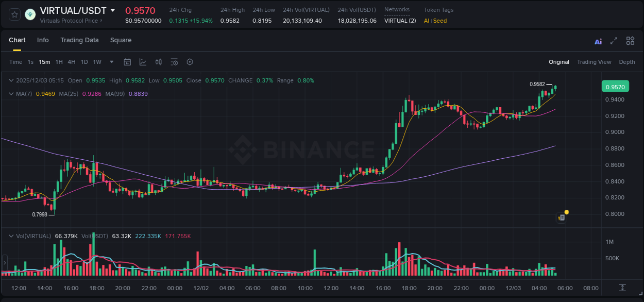Open the technical indicators icon

point(174,62)
